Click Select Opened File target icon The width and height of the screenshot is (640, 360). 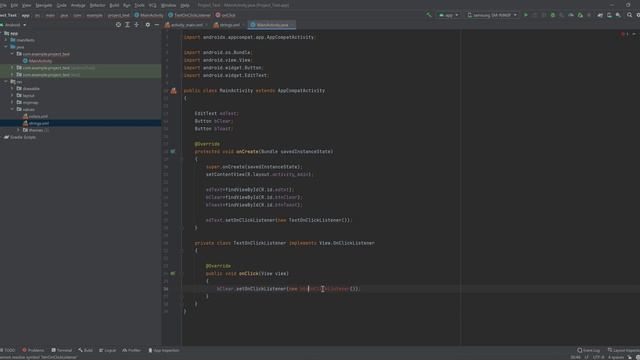118,25
